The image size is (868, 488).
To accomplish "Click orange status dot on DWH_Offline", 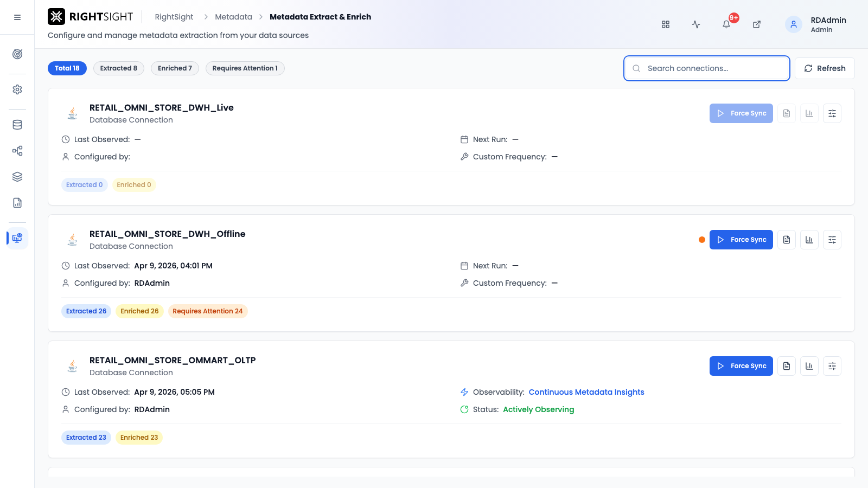I will point(702,240).
